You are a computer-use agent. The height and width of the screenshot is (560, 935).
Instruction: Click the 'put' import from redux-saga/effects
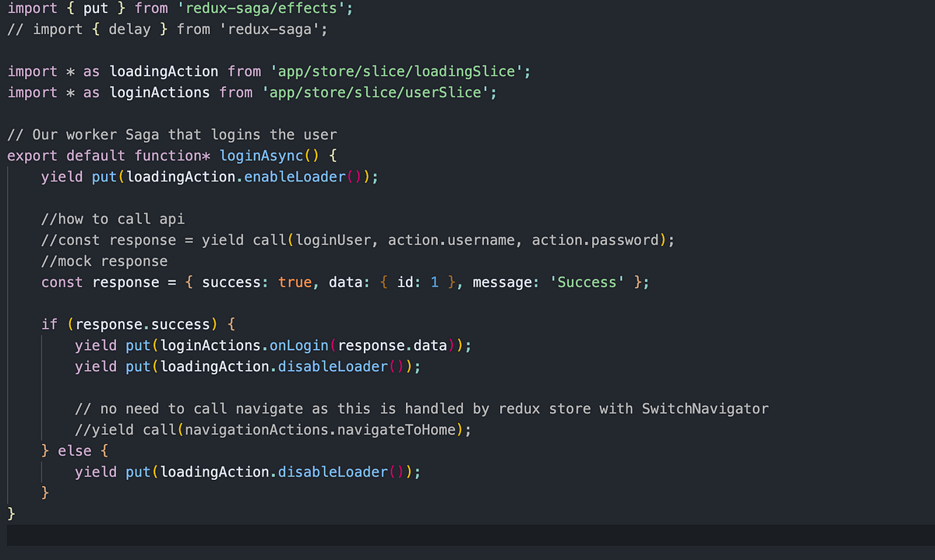tap(95, 8)
